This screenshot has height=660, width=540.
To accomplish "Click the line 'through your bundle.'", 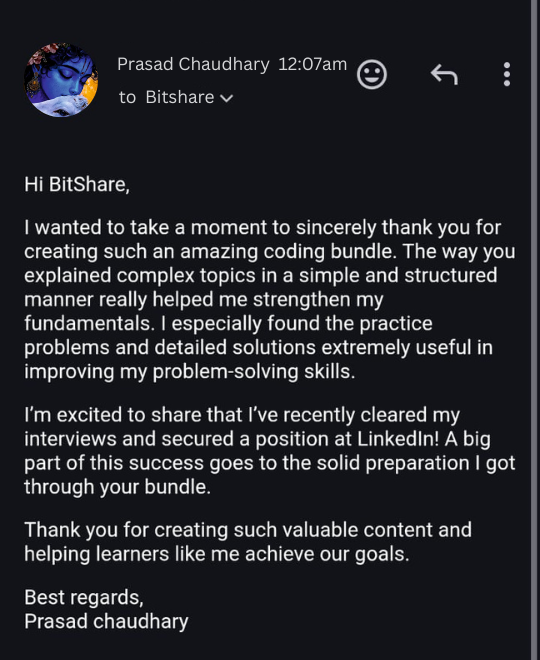I will pos(117,487).
